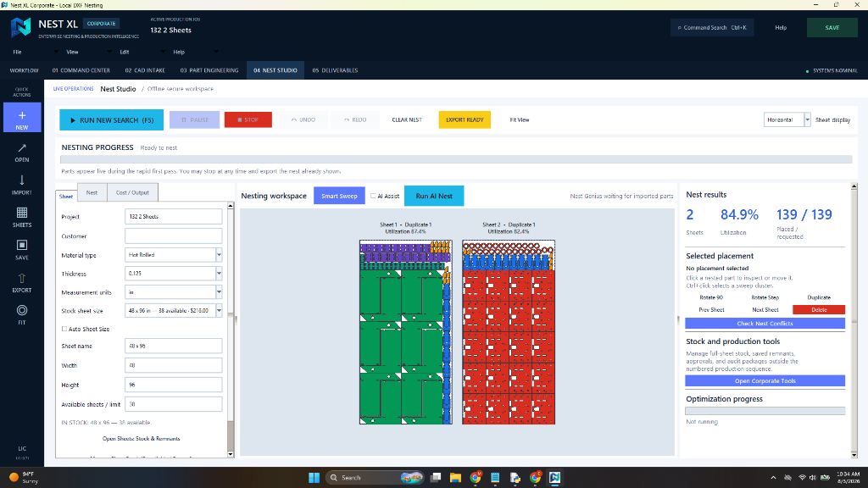
Task: Switch to 01 Command Center tab
Action: click(81, 70)
